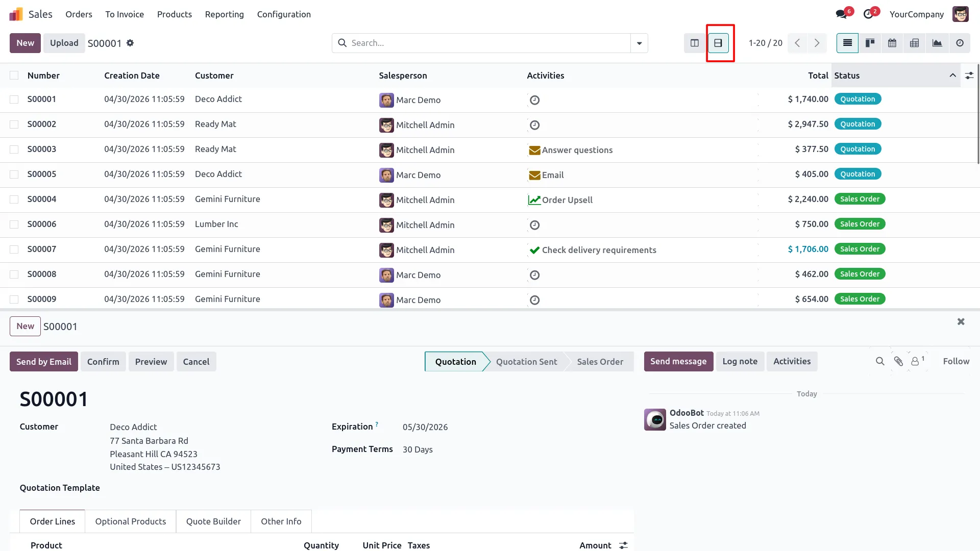Open optional columns adjust toggle
The height and width of the screenshot is (551, 980).
[x=969, y=76]
